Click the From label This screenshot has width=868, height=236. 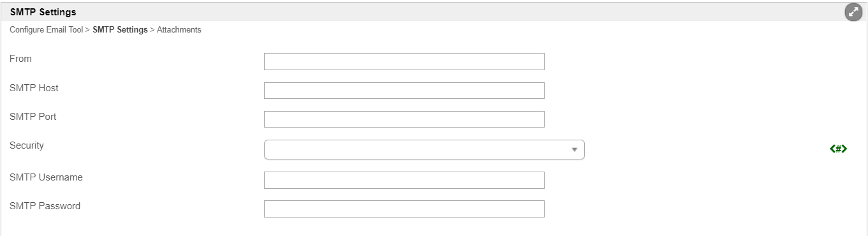[x=20, y=59]
